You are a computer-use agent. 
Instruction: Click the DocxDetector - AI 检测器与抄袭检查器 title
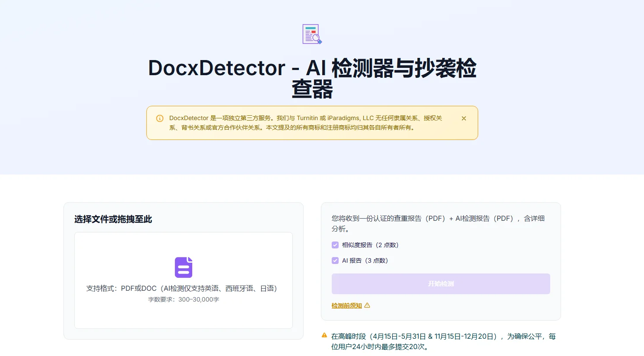pos(312,79)
